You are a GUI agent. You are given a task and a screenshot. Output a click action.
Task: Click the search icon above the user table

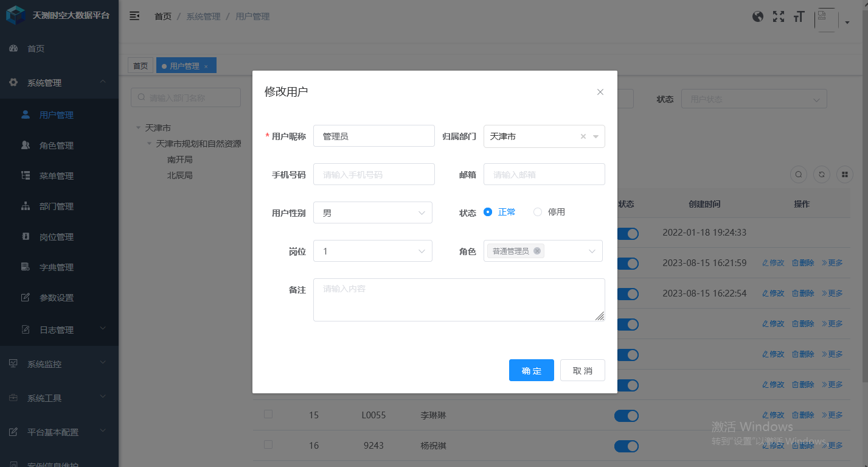pyautogui.click(x=798, y=174)
